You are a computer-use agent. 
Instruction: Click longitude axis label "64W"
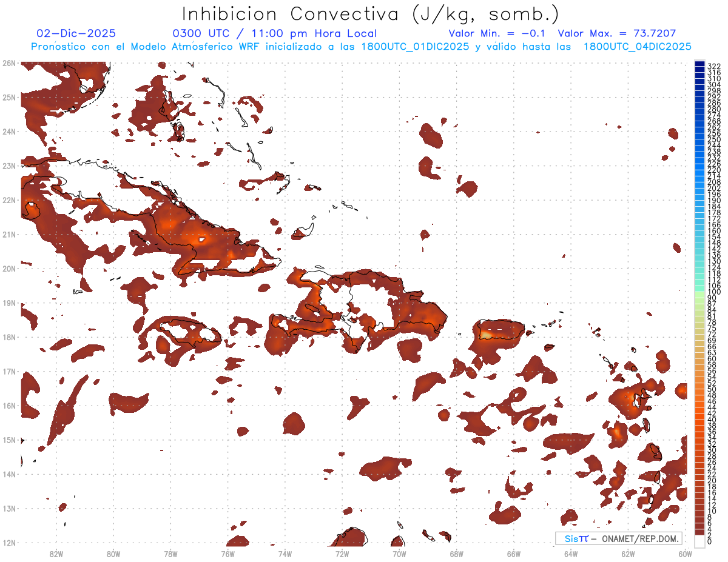[571, 554]
